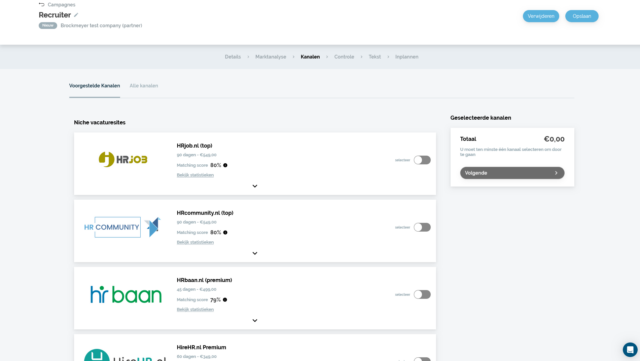Click the Totaal €0,00 amount
Viewport: 640px width, 361px height.
554,139
